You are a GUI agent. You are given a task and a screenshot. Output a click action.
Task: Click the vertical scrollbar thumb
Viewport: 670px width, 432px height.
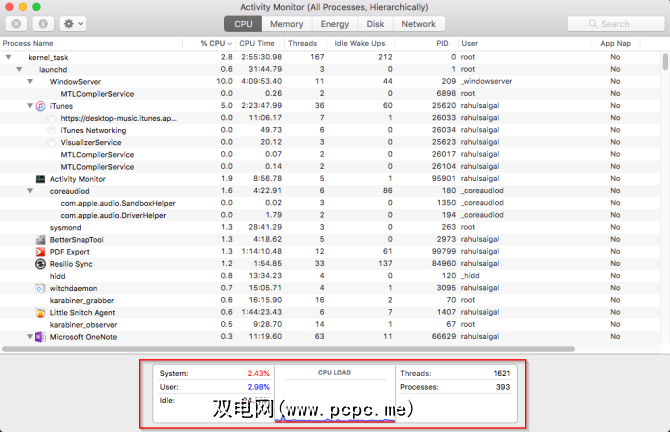click(x=665, y=62)
